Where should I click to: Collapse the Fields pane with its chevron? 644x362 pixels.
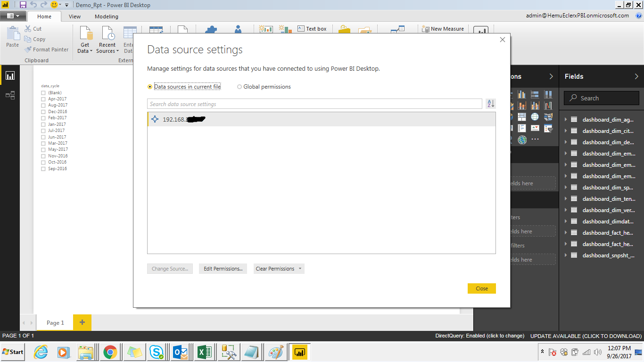[x=636, y=76]
